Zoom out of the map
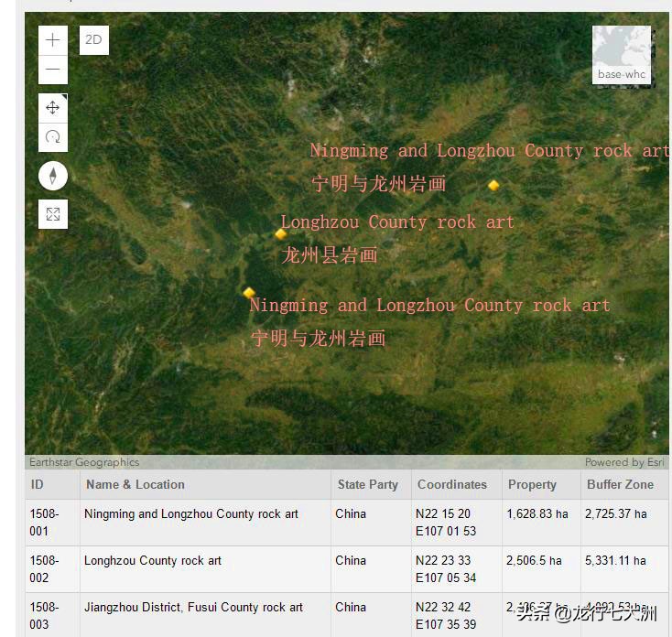672x637 pixels. click(x=53, y=70)
